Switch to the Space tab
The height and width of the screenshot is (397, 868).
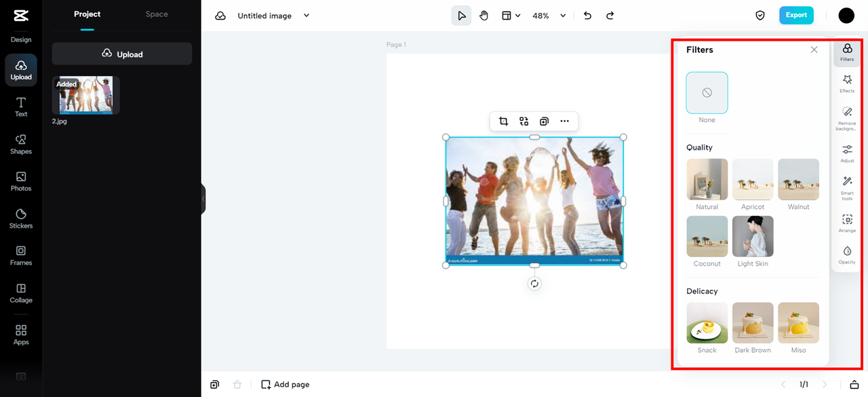(156, 14)
